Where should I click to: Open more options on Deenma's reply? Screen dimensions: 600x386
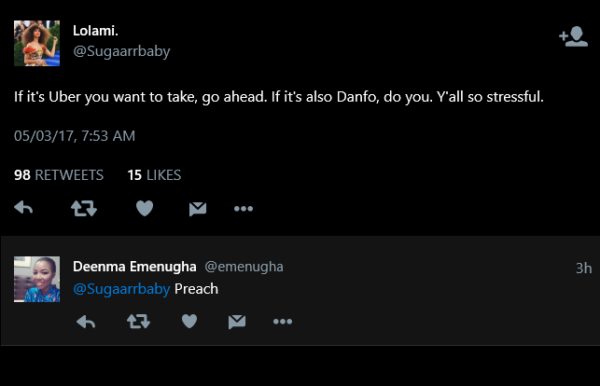(282, 322)
